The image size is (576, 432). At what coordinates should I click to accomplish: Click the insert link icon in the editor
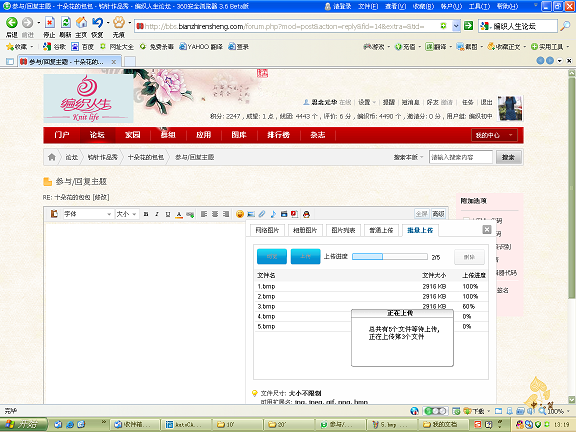click(190, 214)
